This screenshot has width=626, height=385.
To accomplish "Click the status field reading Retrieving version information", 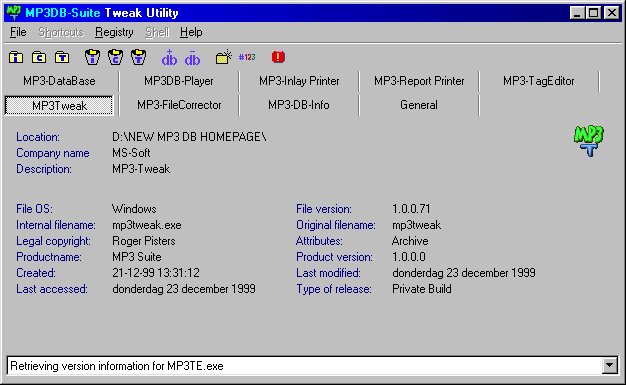I will click(305, 366).
